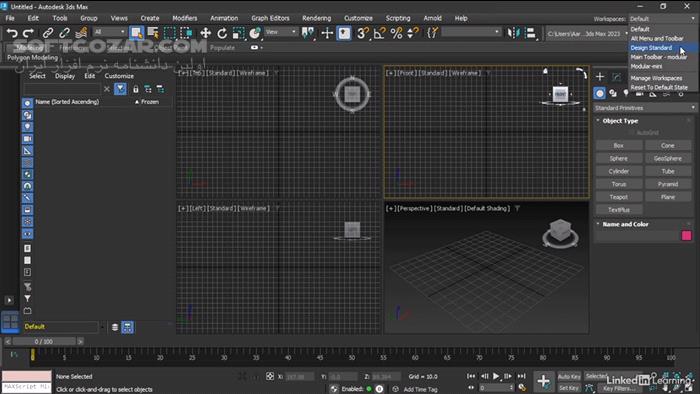Pick the object color swatch
The image size is (700, 394).
pos(687,236)
